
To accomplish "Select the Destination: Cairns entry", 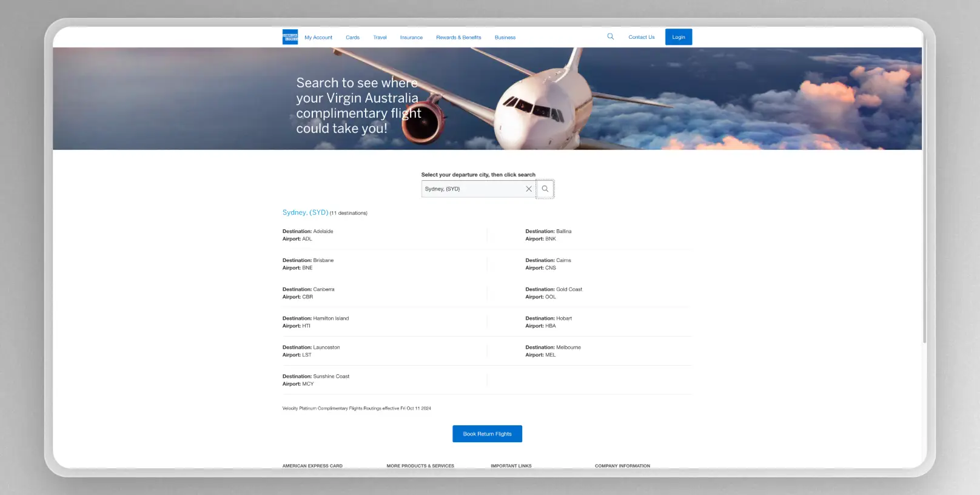I will [548, 260].
